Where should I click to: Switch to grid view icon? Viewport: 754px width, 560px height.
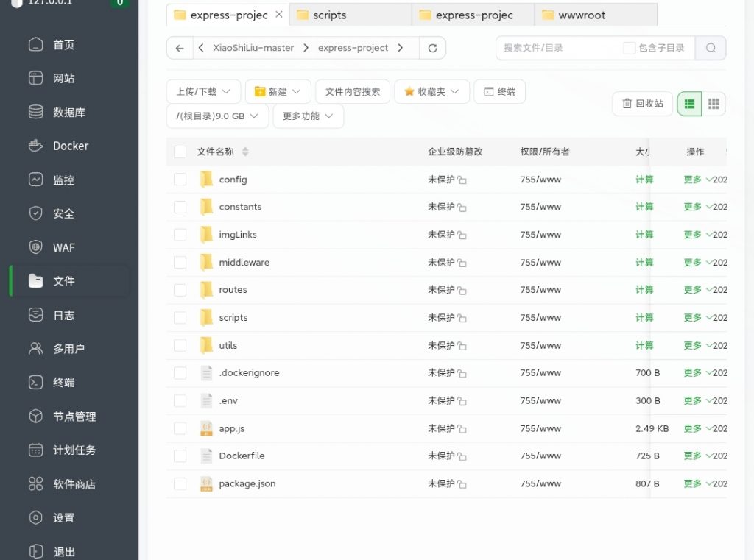pyautogui.click(x=714, y=104)
